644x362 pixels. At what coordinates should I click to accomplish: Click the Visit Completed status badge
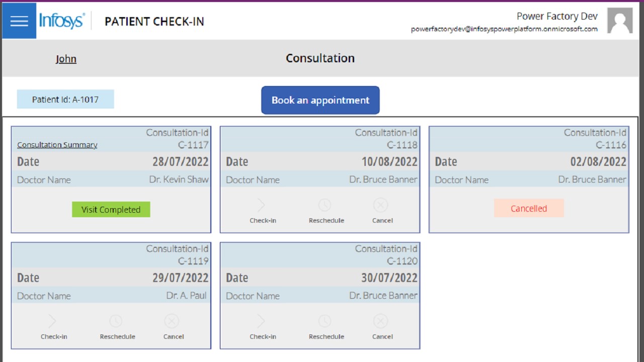111,210
